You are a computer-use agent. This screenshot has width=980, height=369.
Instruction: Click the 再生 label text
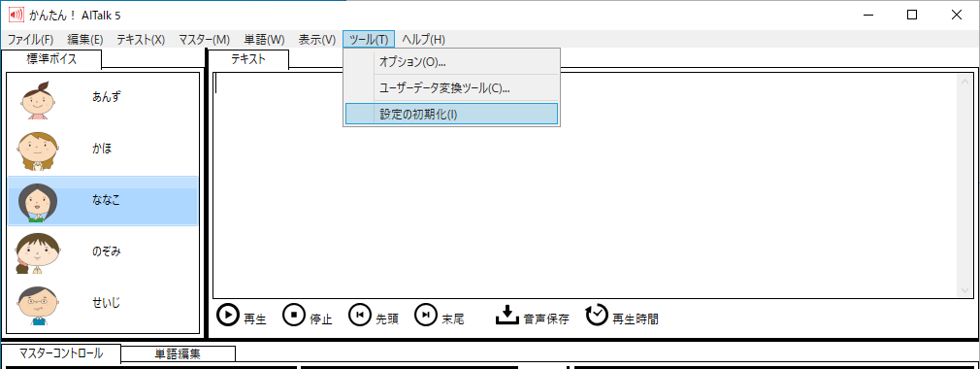coord(255,319)
